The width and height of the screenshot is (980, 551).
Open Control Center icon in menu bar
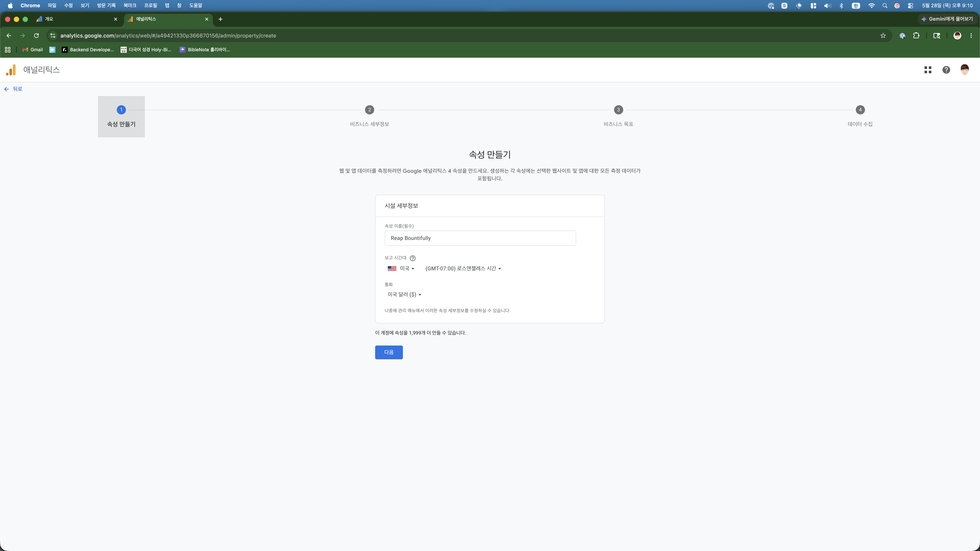pyautogui.click(x=910, y=6)
